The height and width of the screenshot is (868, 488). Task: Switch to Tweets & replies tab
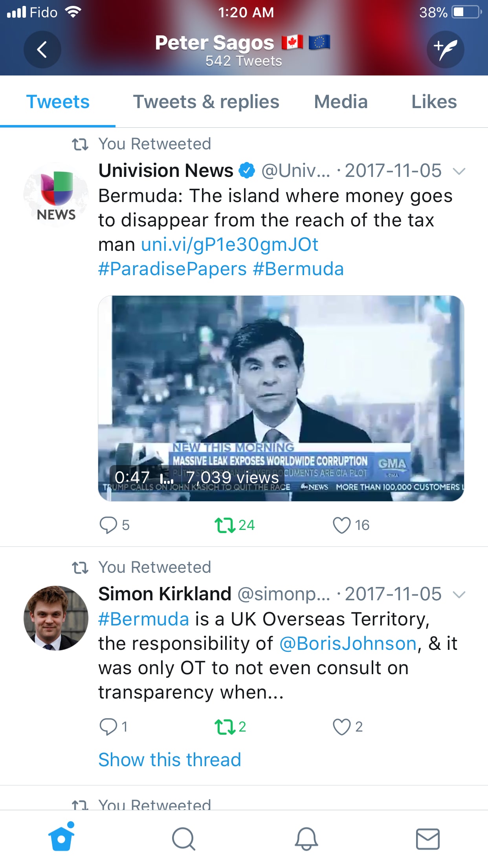pos(206,102)
